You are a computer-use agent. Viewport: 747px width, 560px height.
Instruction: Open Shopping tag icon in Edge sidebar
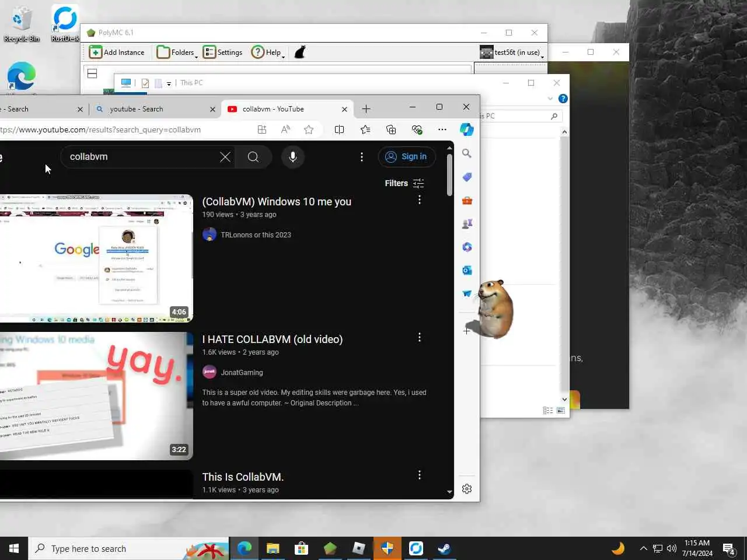pyautogui.click(x=467, y=177)
